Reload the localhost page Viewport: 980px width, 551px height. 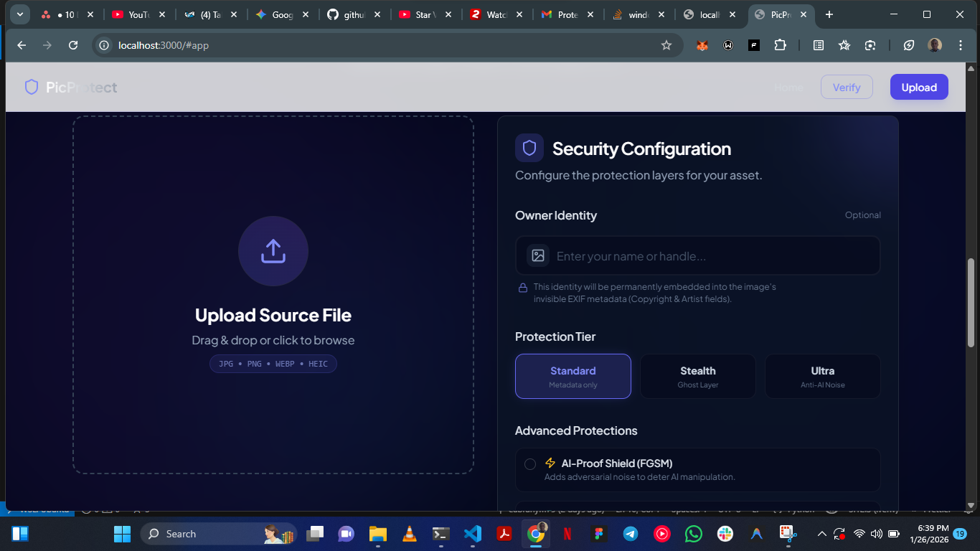(x=73, y=45)
